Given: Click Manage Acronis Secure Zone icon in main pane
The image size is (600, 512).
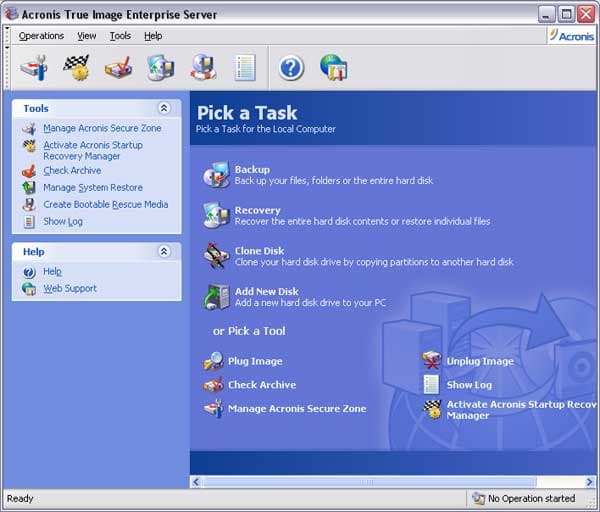Looking at the screenshot, I should [214, 408].
